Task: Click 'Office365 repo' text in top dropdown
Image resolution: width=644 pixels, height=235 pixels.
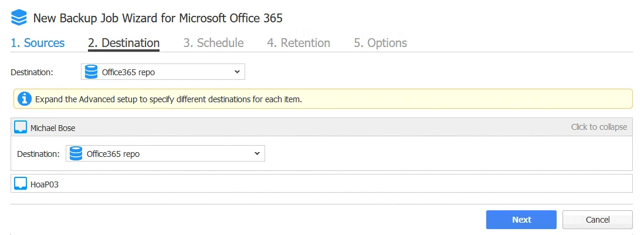Action: (128, 72)
